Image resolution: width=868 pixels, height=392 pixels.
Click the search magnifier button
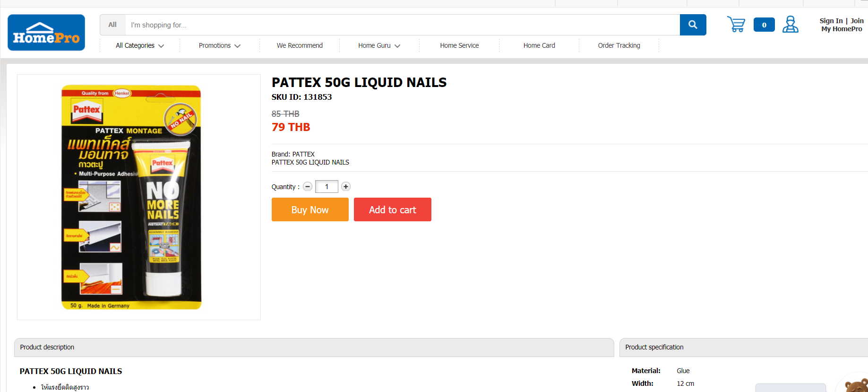[693, 25]
